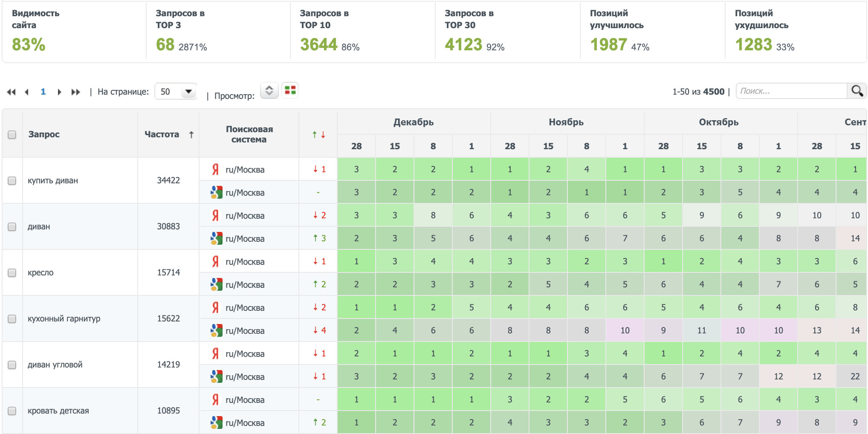Sort by position change arrows column
Image resolution: width=868 pixels, height=434 pixels.
click(318, 135)
